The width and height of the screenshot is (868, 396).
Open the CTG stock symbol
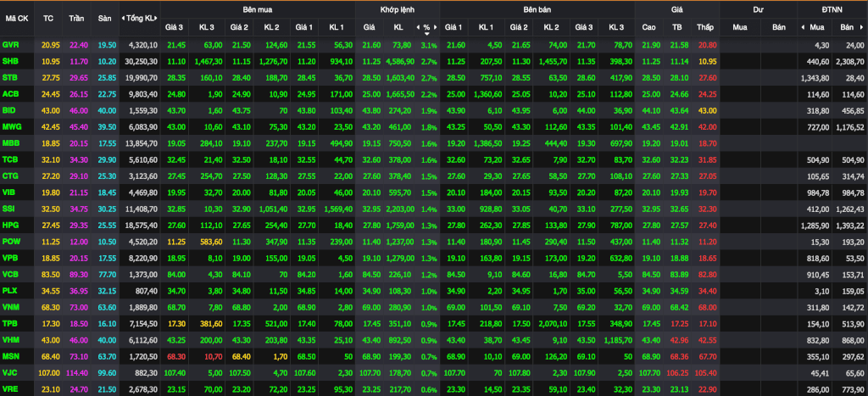pyautogui.click(x=10, y=176)
